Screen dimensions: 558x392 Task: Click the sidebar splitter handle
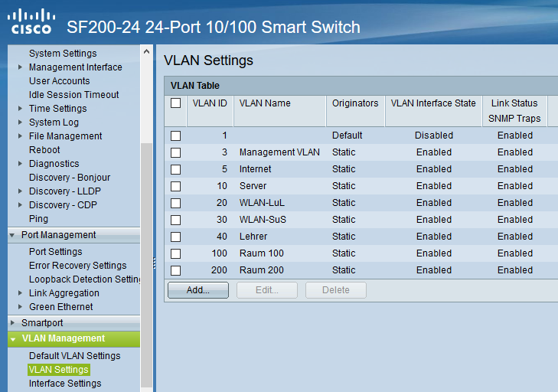[155, 263]
